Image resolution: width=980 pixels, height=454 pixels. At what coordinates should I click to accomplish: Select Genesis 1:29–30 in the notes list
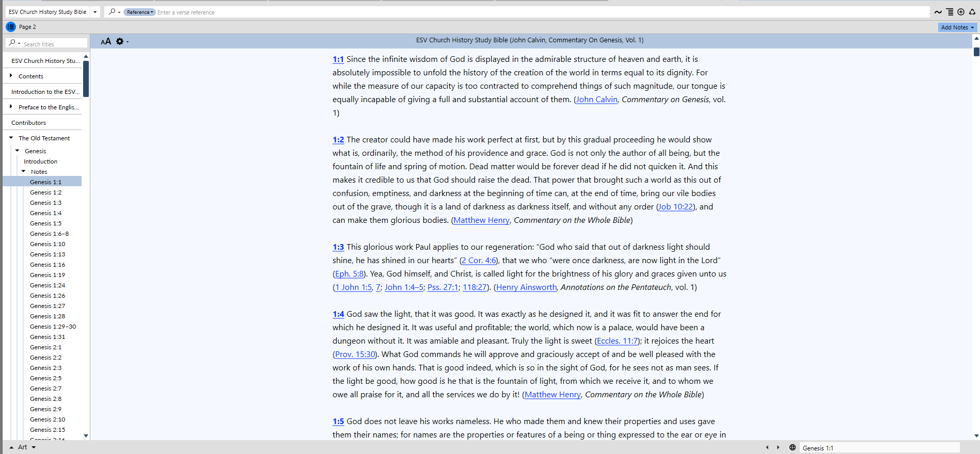tap(53, 327)
